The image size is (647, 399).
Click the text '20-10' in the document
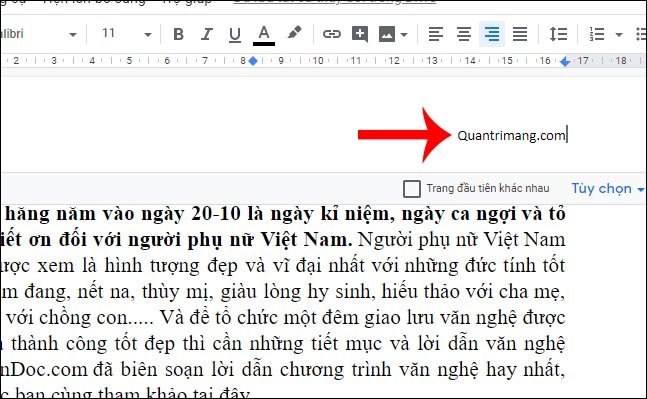pyautogui.click(x=216, y=213)
